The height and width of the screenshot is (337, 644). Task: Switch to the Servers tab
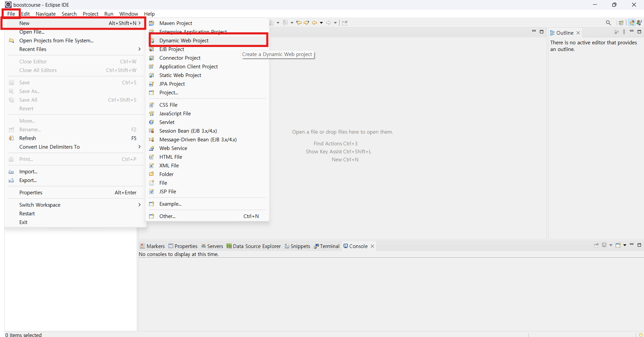point(212,246)
